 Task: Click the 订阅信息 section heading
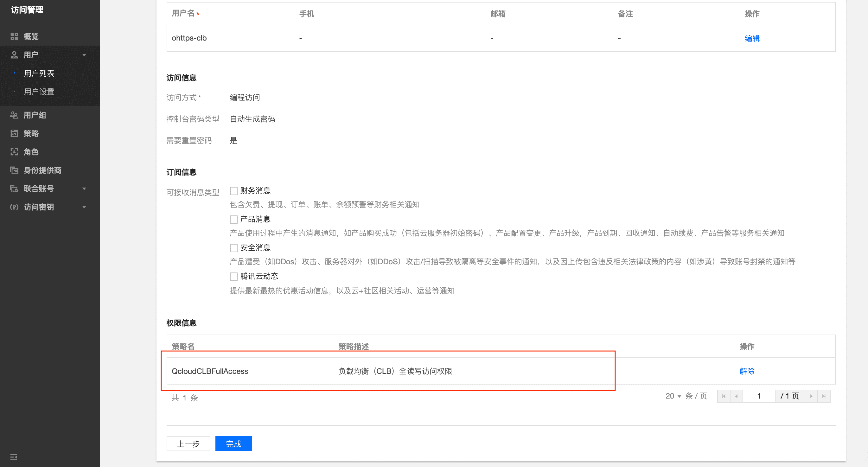[x=181, y=172]
